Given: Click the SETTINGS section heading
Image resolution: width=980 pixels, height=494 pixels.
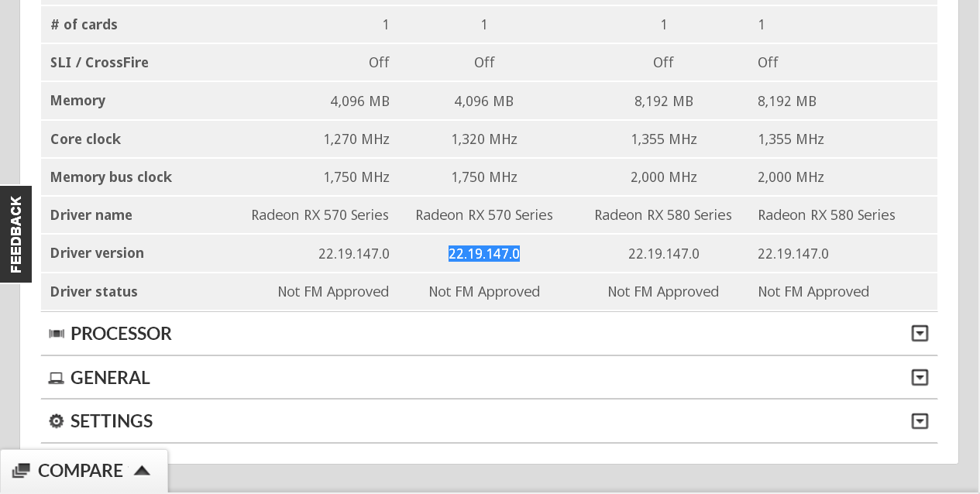Looking at the screenshot, I should pyautogui.click(x=112, y=421).
